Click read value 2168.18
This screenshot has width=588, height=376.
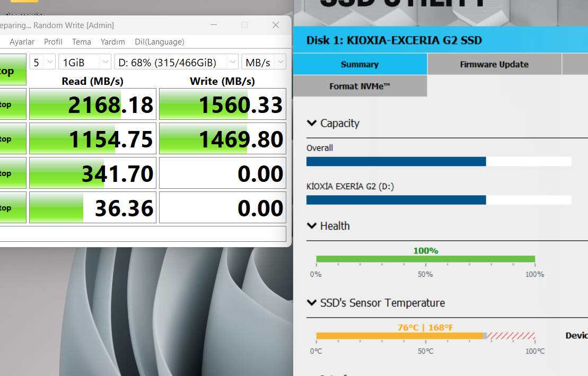(x=93, y=104)
